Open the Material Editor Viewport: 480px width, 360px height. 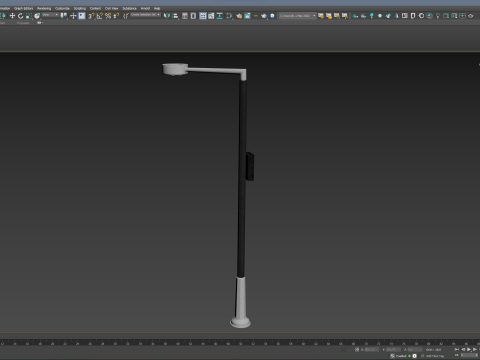[229, 16]
